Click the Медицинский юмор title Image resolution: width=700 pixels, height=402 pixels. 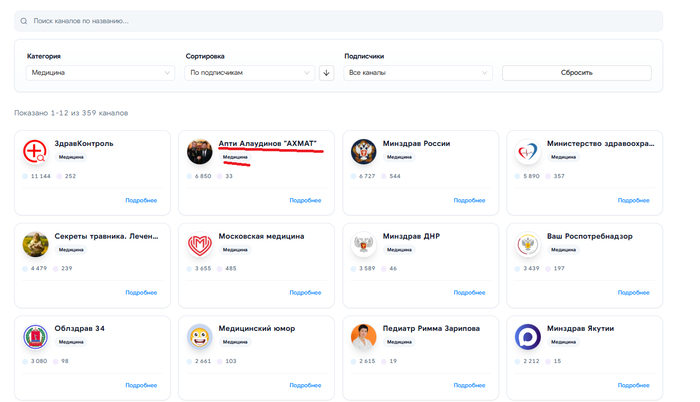click(257, 328)
